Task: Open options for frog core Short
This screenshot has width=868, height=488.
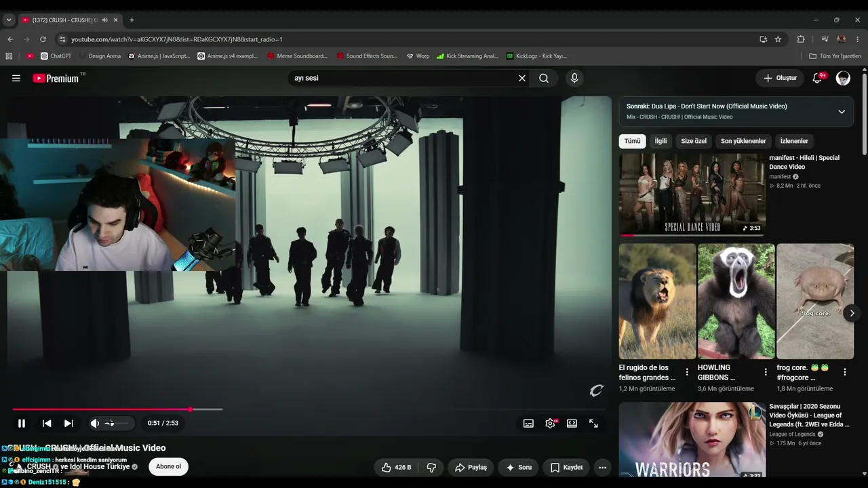Action: pos(845,372)
